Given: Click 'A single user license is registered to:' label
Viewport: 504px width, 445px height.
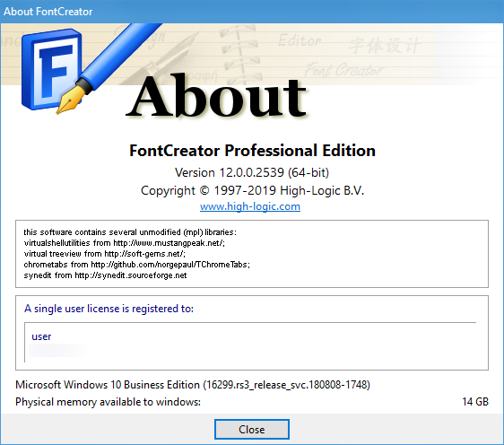Looking at the screenshot, I should (x=109, y=309).
